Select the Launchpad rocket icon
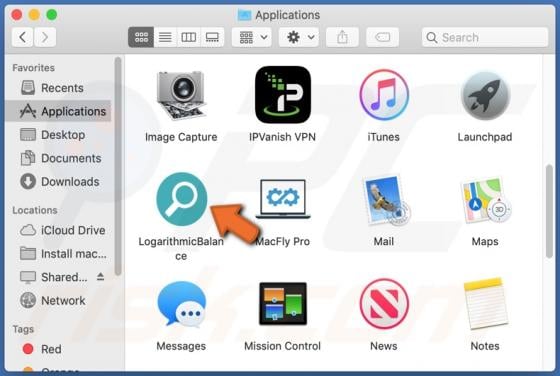 [485, 95]
